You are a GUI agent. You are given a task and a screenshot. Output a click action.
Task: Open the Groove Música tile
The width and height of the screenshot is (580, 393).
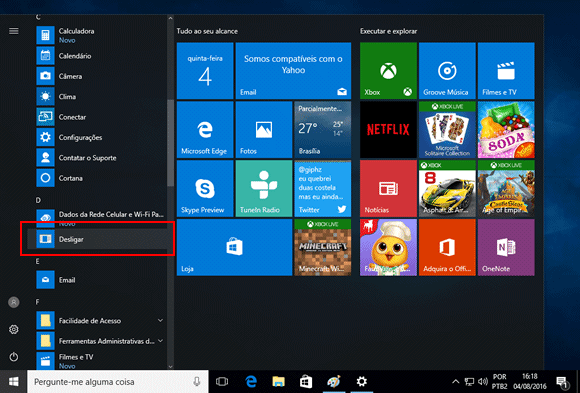447,71
